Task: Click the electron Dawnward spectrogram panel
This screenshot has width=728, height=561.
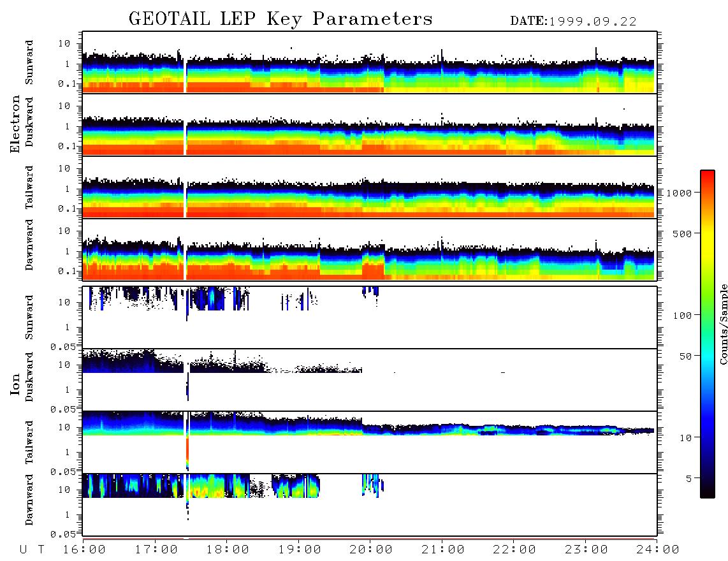Action: pyautogui.click(x=370, y=249)
